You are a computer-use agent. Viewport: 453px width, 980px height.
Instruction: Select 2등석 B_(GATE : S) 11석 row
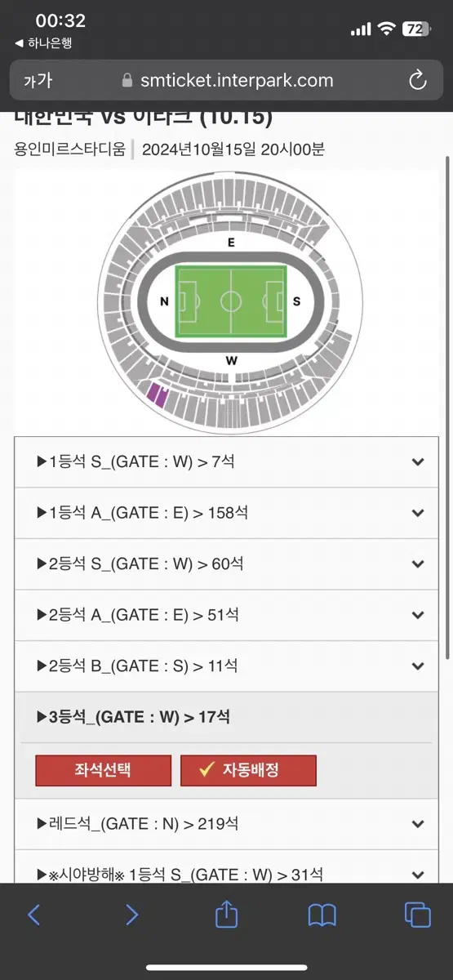tap(226, 666)
